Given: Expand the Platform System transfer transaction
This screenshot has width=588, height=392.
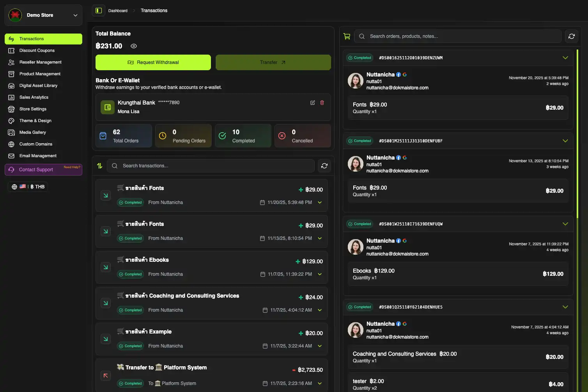Looking at the screenshot, I should click(320, 383).
